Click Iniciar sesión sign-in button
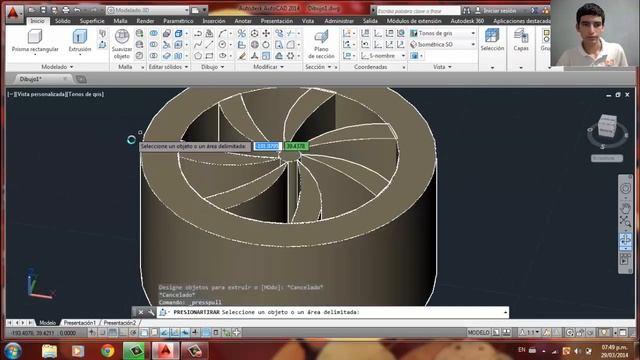 click(495, 10)
